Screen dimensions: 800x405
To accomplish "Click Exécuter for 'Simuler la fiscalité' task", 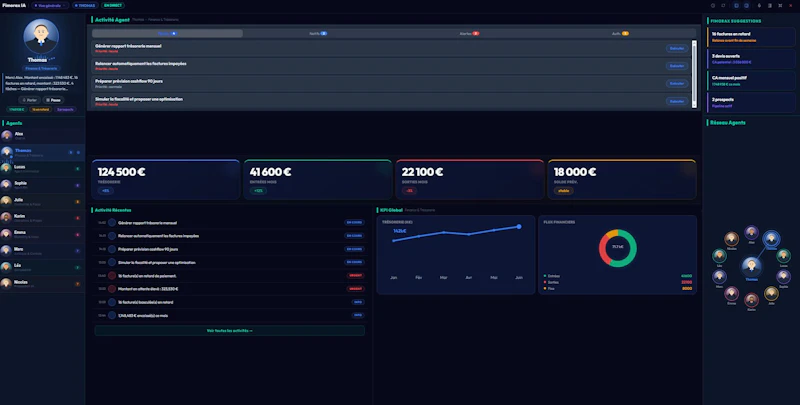I will [677, 102].
